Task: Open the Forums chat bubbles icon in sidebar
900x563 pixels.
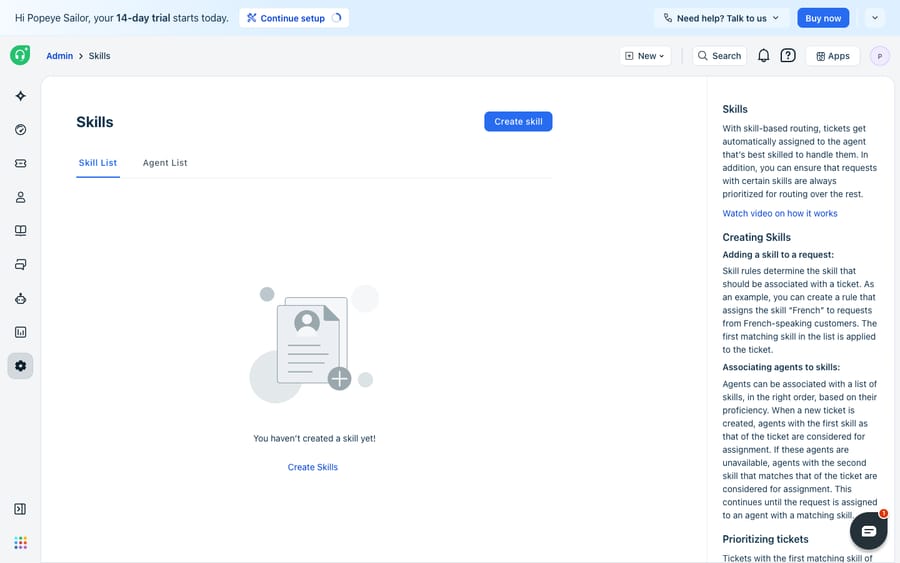Action: click(21, 265)
